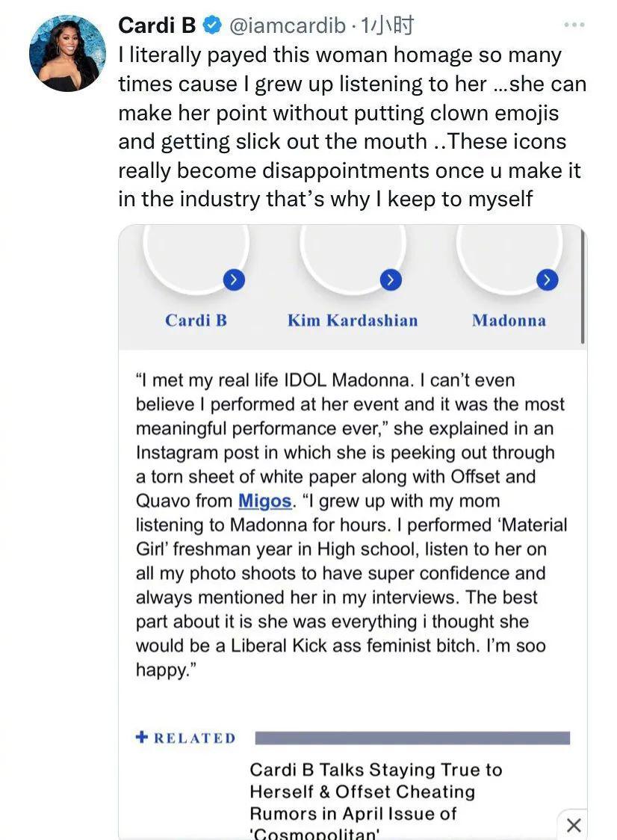This screenshot has width=617, height=840.
Task: Open the related Cosmopolitan article headline
Action: (x=376, y=802)
